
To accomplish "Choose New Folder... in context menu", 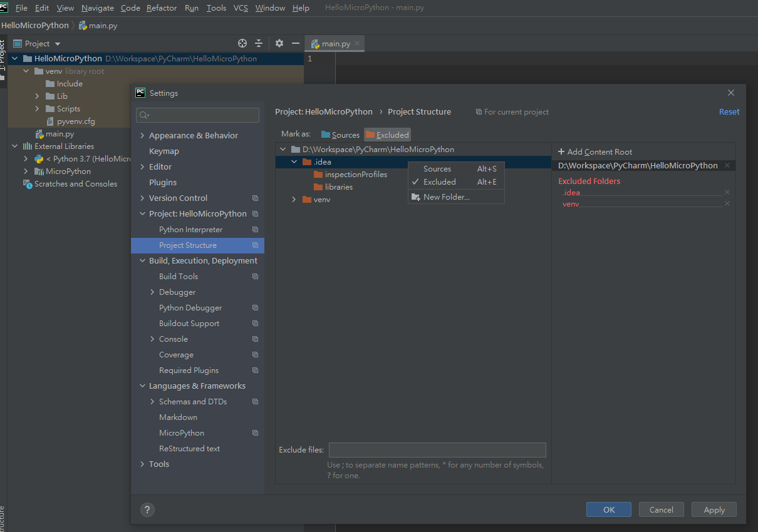I will pyautogui.click(x=456, y=197).
